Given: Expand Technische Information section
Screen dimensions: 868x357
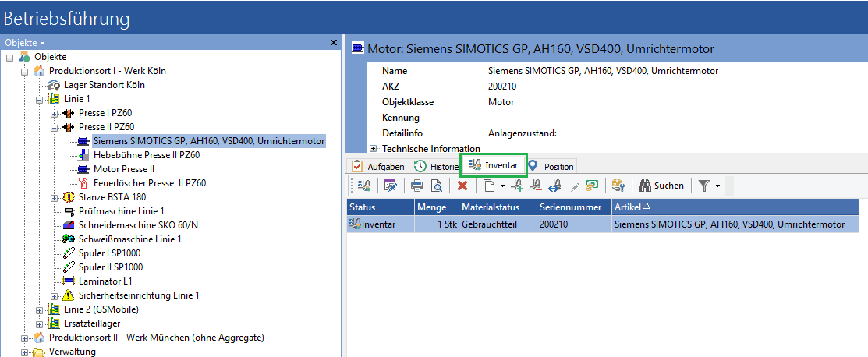Looking at the screenshot, I should point(373,148).
